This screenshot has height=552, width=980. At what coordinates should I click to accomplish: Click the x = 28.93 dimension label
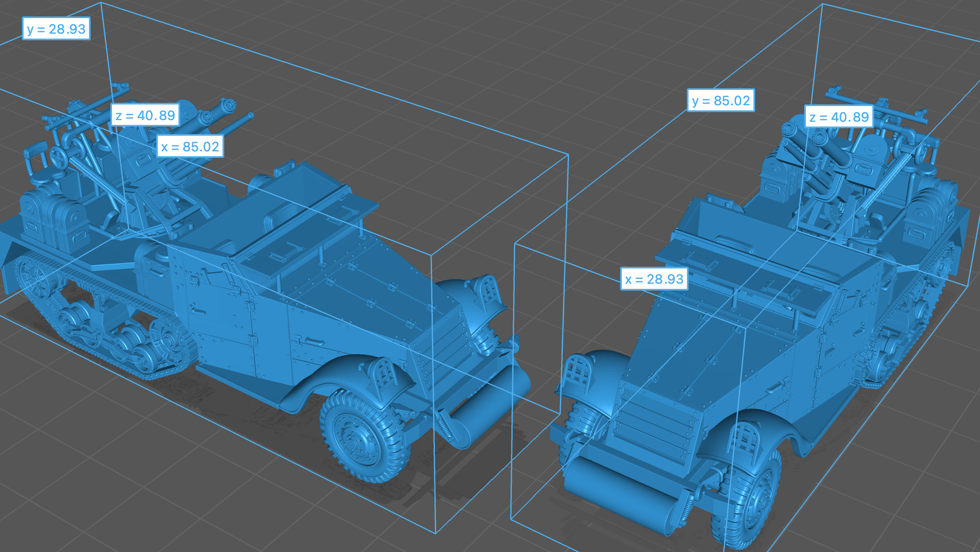point(654,279)
